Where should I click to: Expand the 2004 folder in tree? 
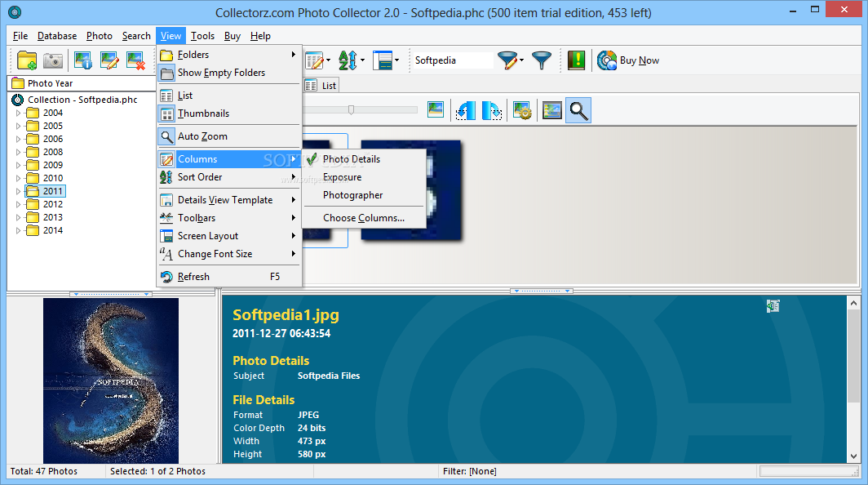(x=18, y=113)
